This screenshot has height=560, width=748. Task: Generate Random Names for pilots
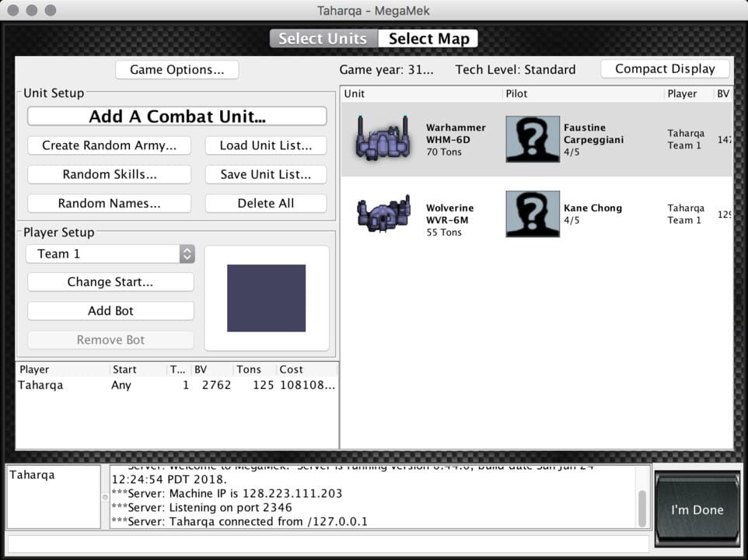(109, 203)
